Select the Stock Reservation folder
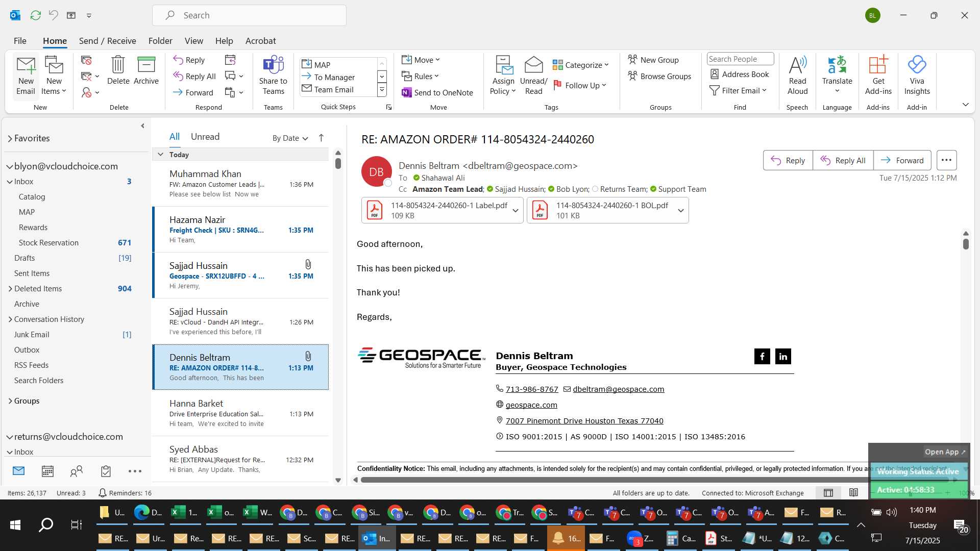 [48, 243]
